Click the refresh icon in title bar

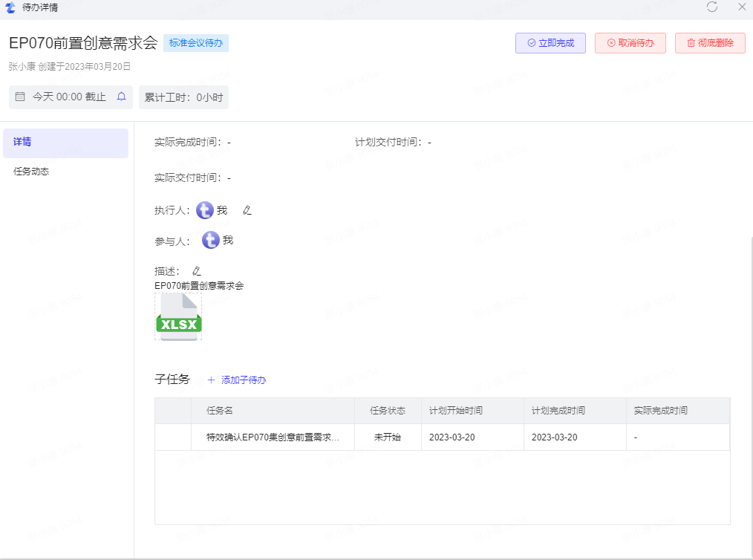tap(712, 7)
